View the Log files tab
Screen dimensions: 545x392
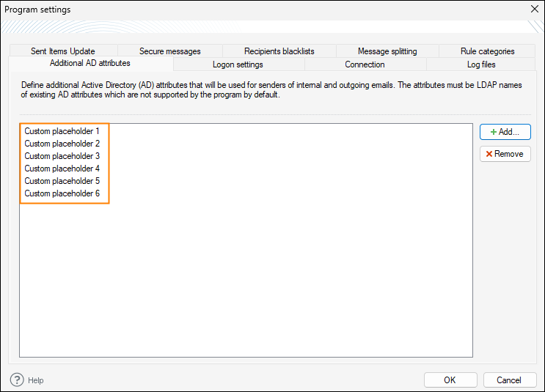point(481,64)
